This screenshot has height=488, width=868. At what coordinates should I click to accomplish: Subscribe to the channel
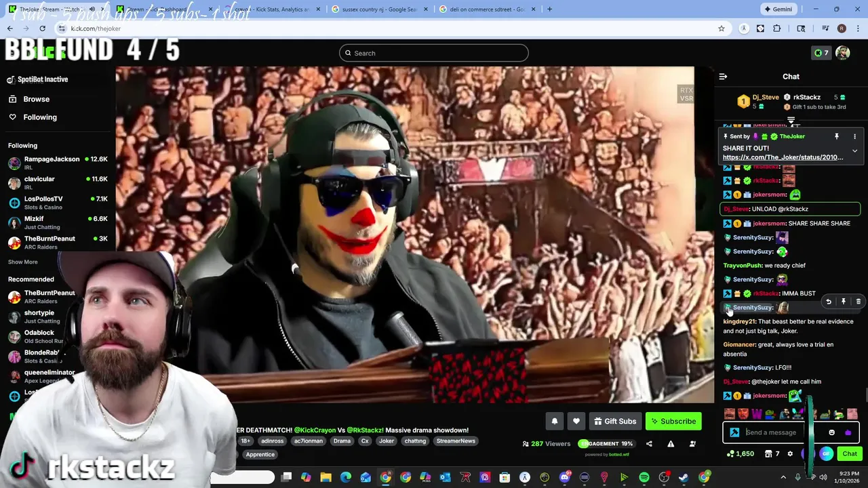coord(673,421)
